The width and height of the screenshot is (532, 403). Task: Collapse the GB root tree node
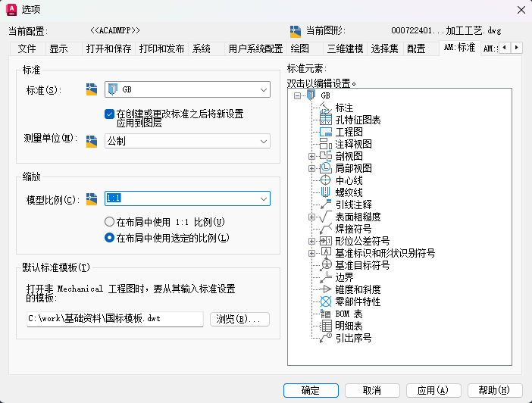(x=297, y=95)
